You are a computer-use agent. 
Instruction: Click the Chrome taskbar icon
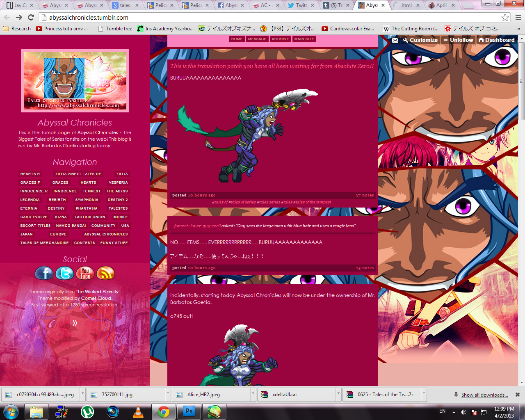tap(164, 411)
